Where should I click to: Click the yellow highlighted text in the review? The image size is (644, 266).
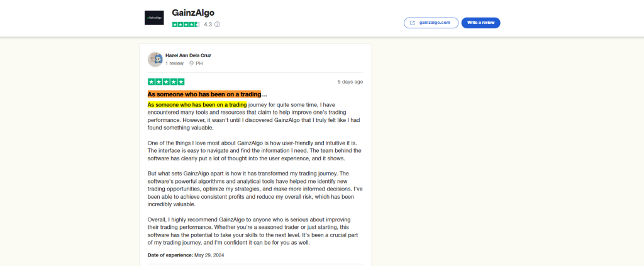point(197,104)
